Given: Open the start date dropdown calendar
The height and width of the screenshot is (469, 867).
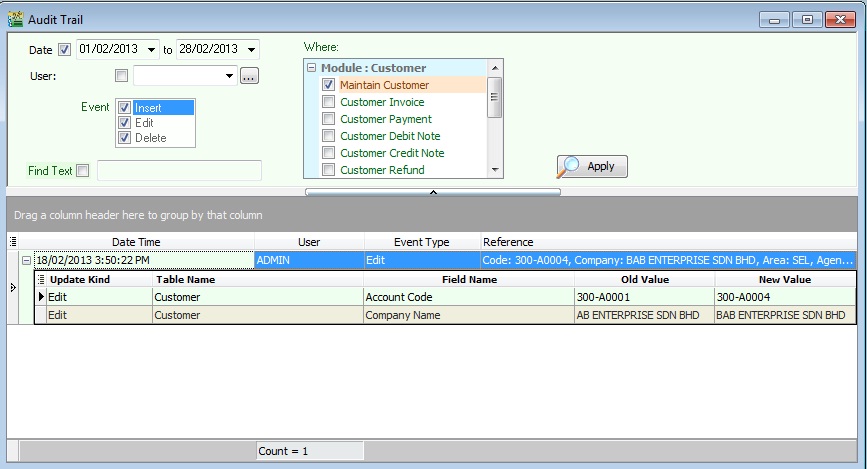Looking at the screenshot, I should tap(151, 50).
